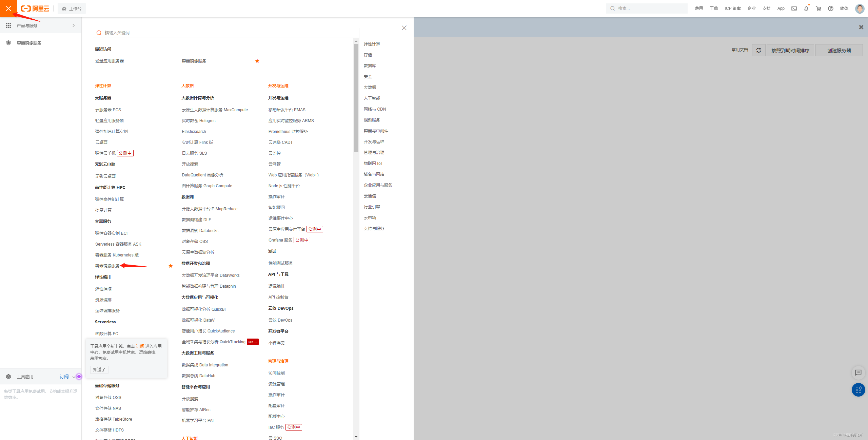Viewport: 868px width, 440px height.
Task: Jump to 物联网 IoT category in right index
Action: 373,164
